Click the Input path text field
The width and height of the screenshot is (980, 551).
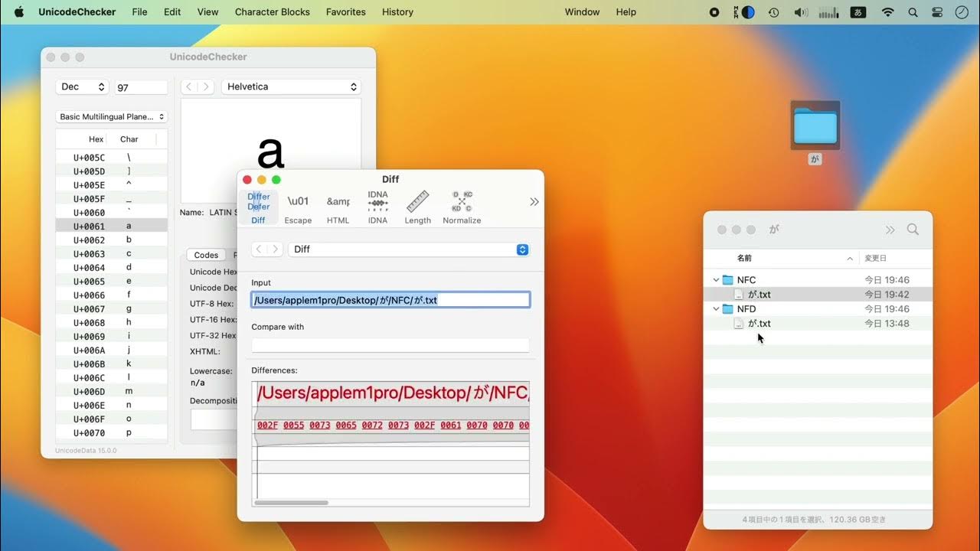(390, 300)
